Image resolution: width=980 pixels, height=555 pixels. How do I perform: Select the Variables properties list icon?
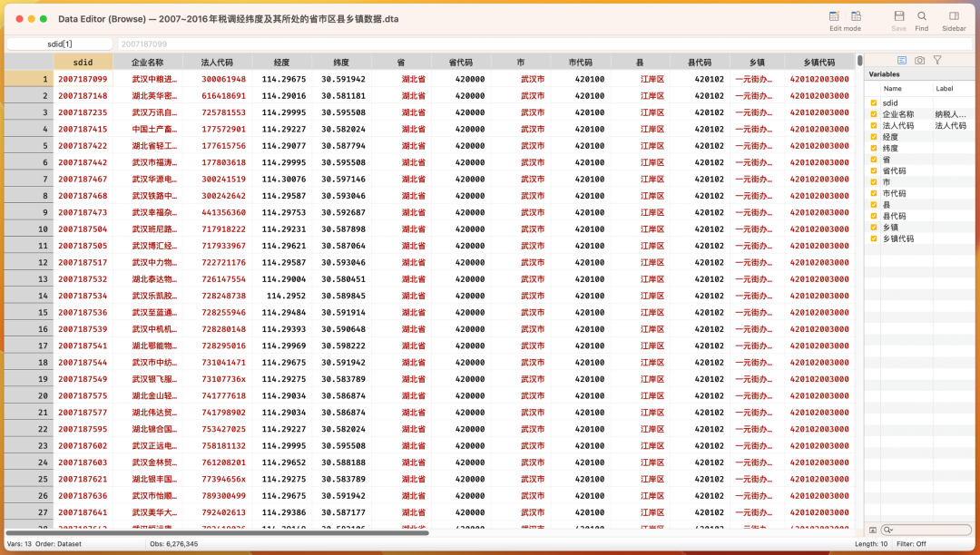[903, 60]
